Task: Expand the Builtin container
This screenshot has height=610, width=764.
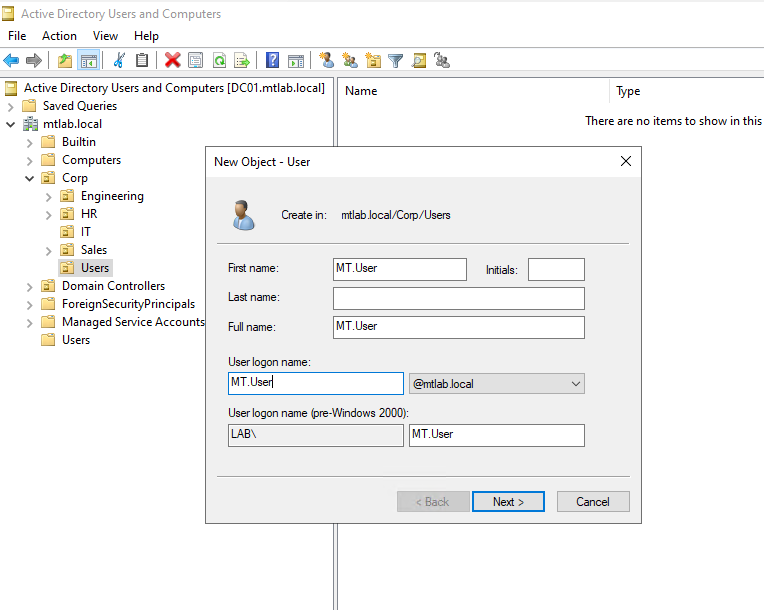Action: 30,142
